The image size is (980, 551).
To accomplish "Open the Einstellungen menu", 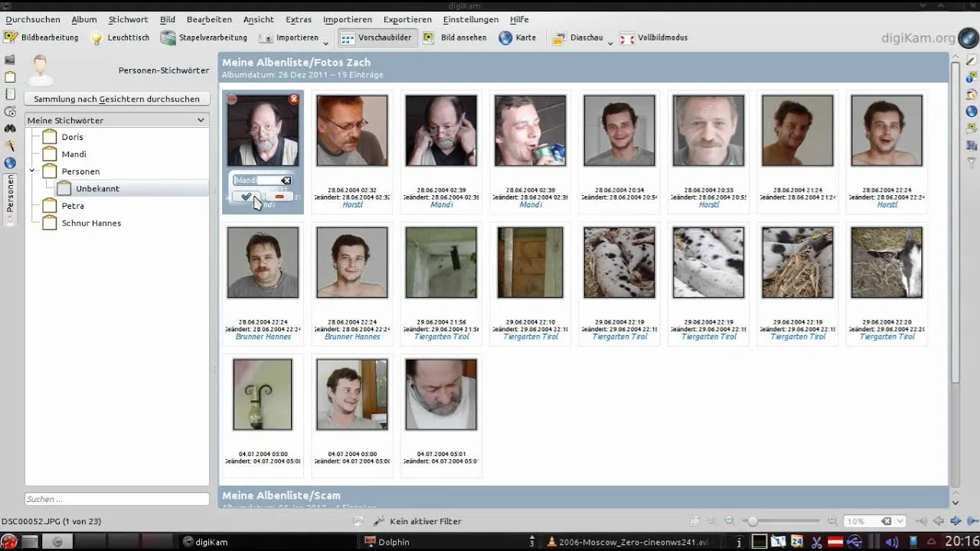I will 470,19.
